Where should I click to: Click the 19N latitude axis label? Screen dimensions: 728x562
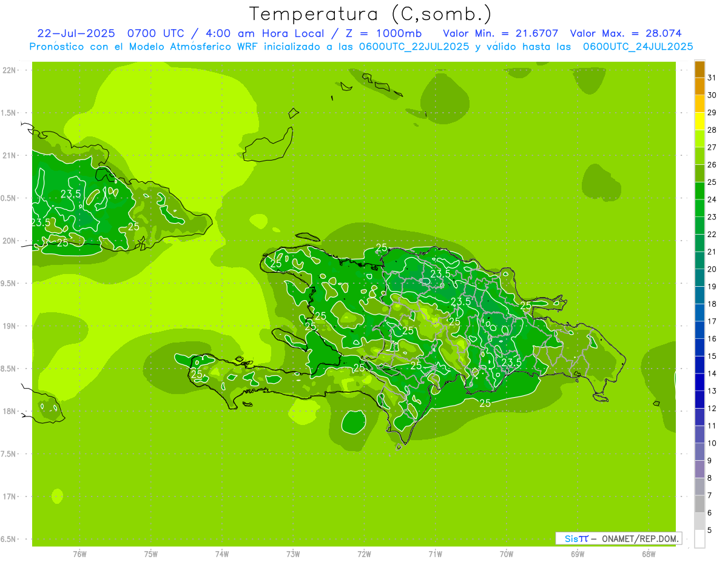pos(9,326)
